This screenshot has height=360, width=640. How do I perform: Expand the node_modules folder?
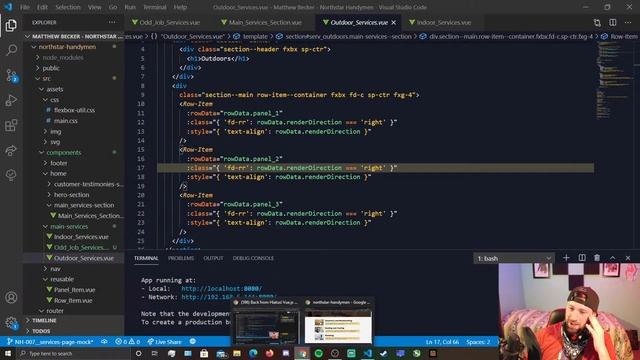pyautogui.click(x=63, y=58)
